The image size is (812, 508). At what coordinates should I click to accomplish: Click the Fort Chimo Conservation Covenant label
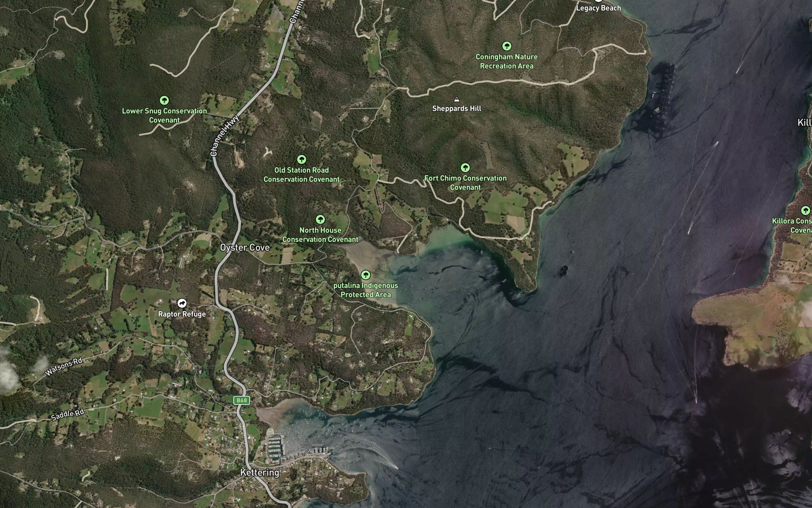pyautogui.click(x=465, y=183)
